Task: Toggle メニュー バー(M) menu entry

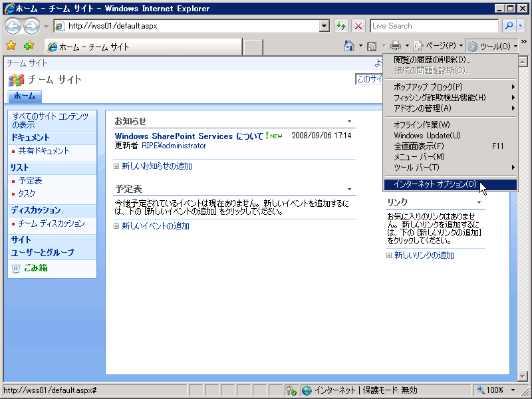Action: (x=451, y=157)
